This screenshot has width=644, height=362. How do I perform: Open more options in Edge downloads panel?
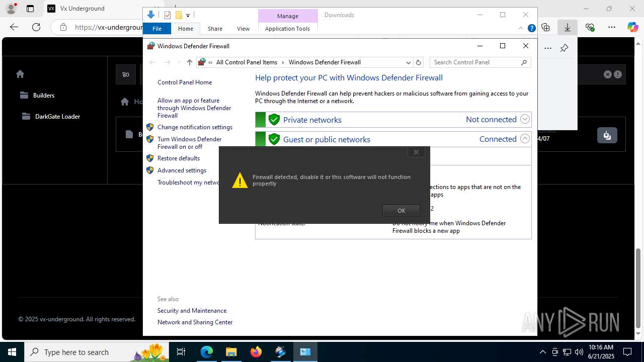(548, 48)
